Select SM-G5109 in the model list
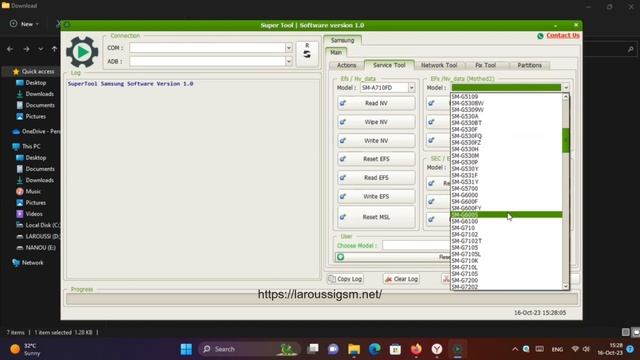 pyautogui.click(x=507, y=97)
